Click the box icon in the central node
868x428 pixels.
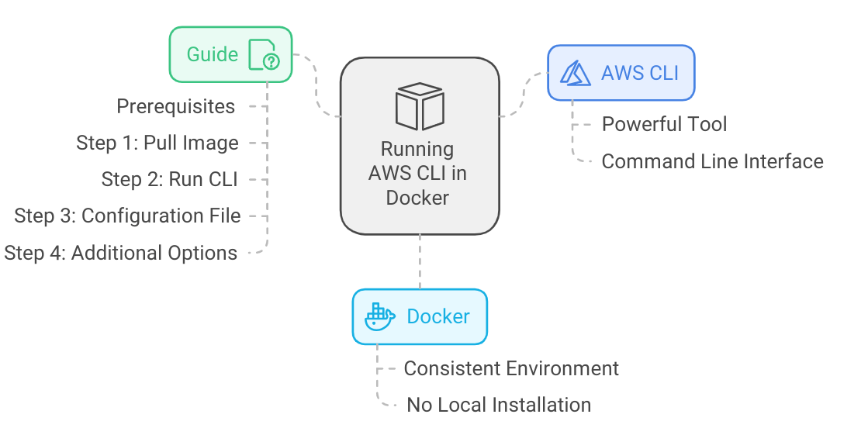pyautogui.click(x=420, y=106)
